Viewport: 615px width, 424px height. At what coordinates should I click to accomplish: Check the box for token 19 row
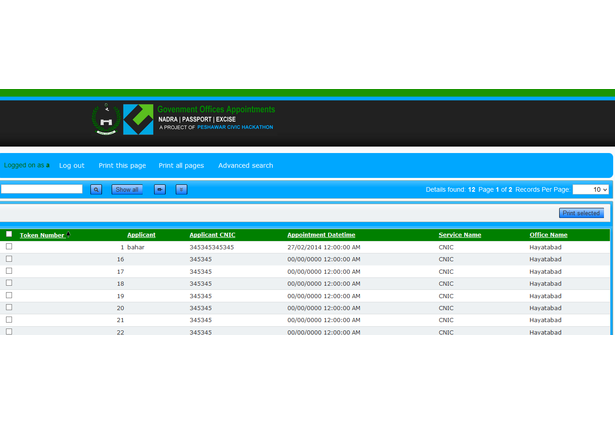9,295
